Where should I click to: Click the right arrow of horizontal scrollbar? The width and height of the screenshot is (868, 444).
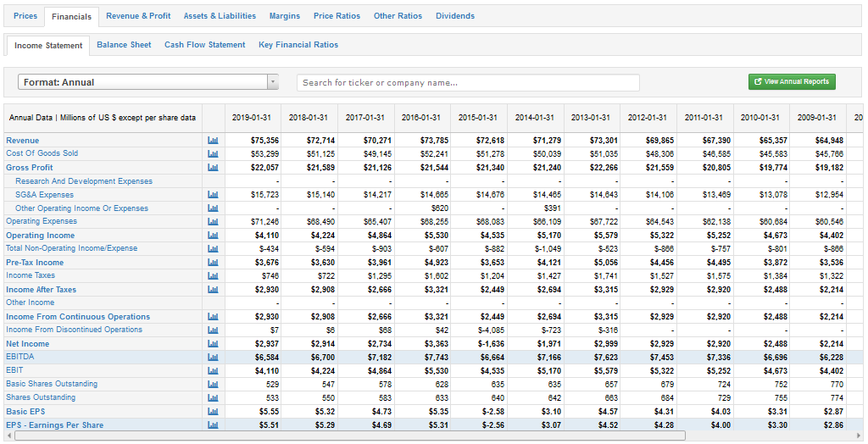[x=859, y=436]
